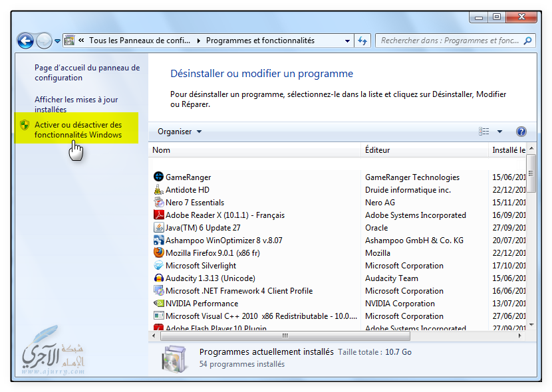Open the Organiser dropdown menu
This screenshot has width=552, height=392.
[179, 132]
